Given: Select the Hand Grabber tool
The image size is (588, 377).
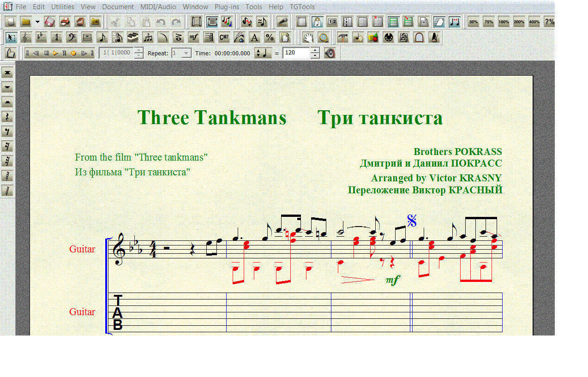Looking at the screenshot, I should pyautogui.click(x=308, y=37).
